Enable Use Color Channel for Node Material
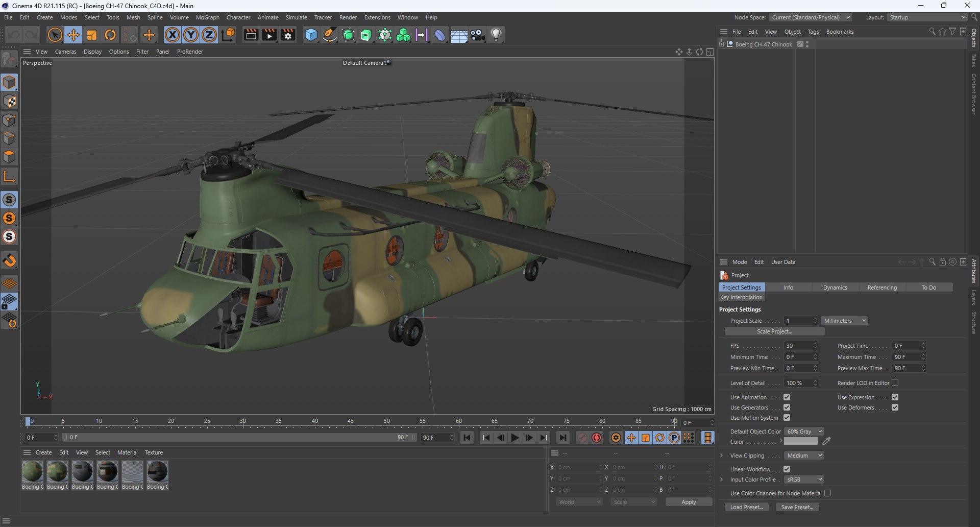Image resolution: width=980 pixels, height=527 pixels. click(x=827, y=493)
